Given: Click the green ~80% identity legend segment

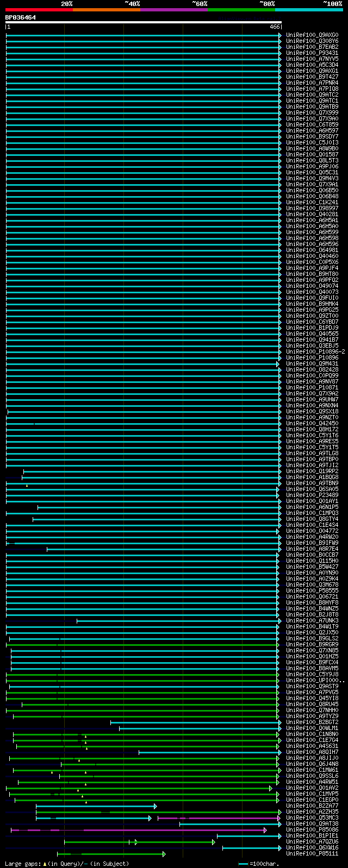Looking at the screenshot, I should 241,10.
